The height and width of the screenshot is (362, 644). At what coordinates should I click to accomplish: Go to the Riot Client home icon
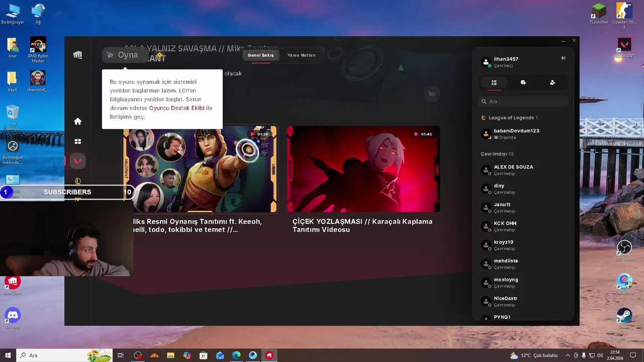pyautogui.click(x=77, y=121)
